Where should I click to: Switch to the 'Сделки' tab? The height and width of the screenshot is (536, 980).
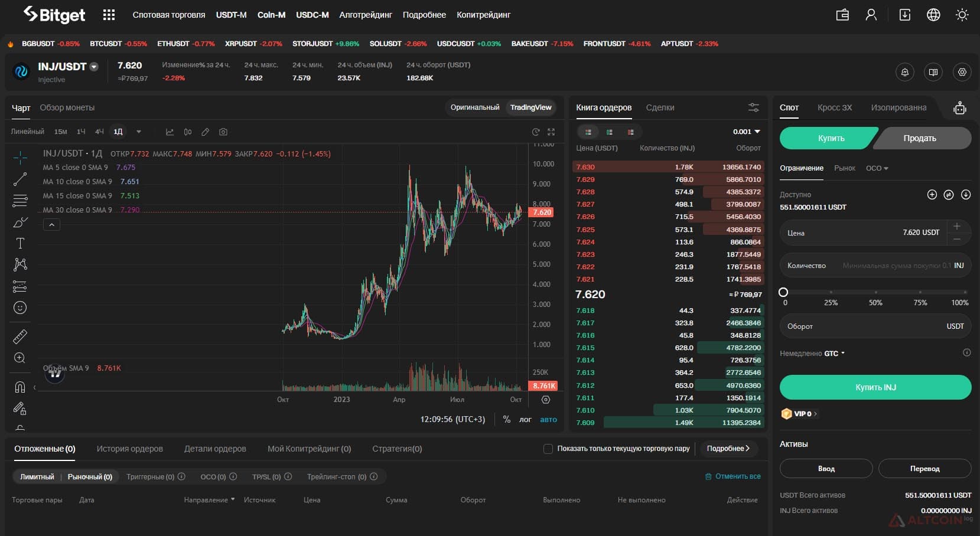(x=660, y=107)
